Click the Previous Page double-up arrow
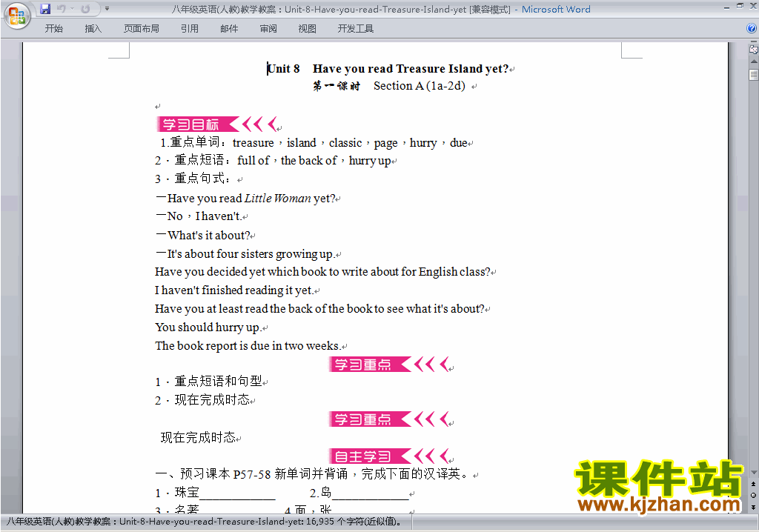 click(x=754, y=484)
